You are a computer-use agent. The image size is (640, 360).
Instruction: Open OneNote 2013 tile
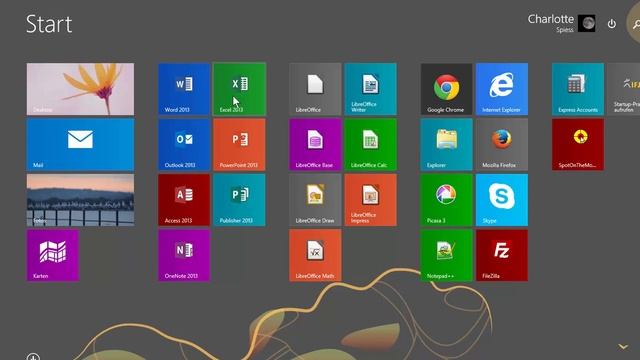(x=184, y=256)
